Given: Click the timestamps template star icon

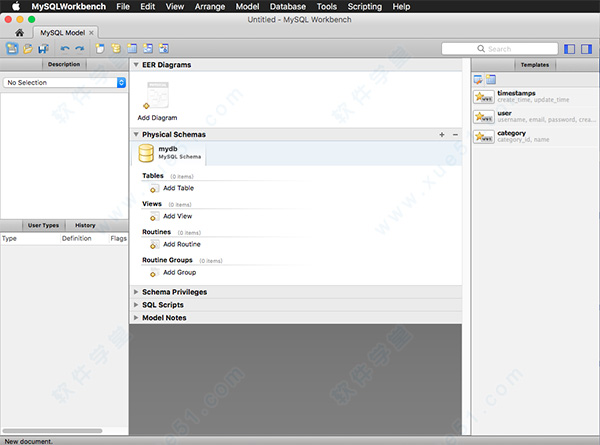Looking at the screenshot, I should click(484, 97).
